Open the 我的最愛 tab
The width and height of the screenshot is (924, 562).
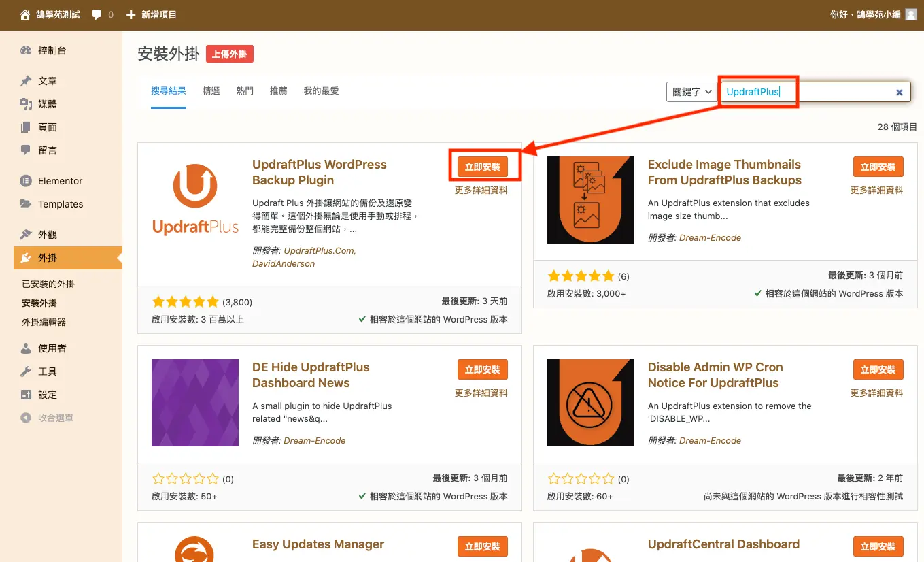pyautogui.click(x=321, y=90)
